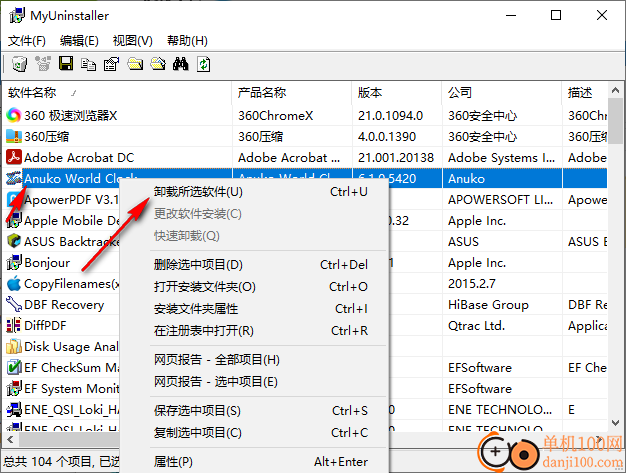
Task: Select the Adobe Acrobat DC entry
Action: pos(305,157)
